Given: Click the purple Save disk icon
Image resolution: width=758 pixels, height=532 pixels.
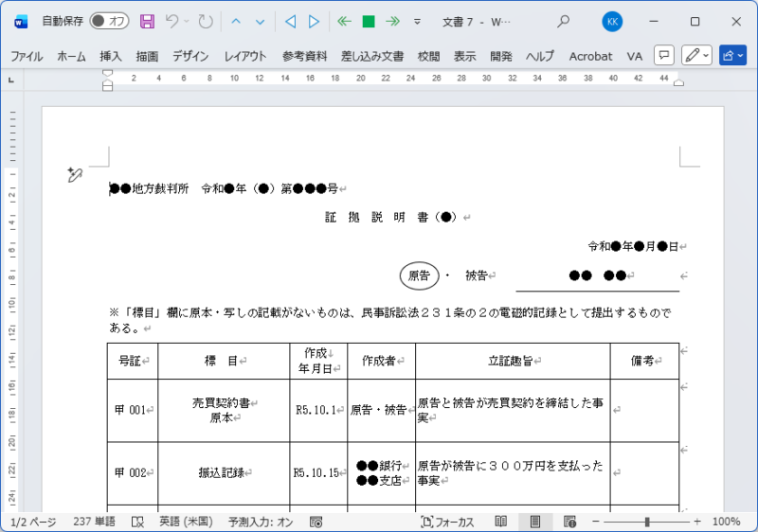Looking at the screenshot, I should 147,21.
